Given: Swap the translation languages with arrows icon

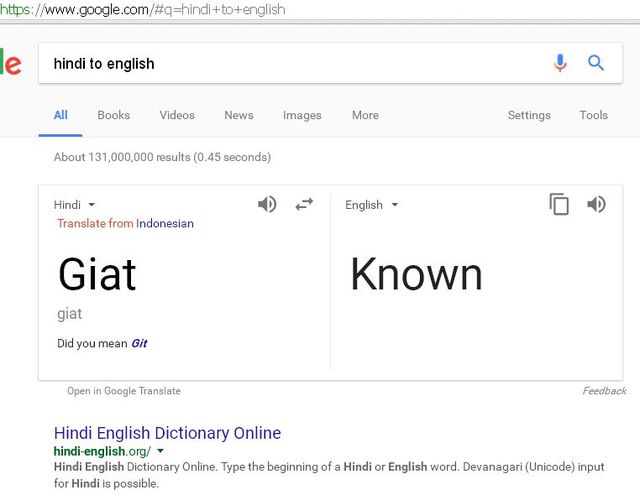Looking at the screenshot, I should (x=304, y=204).
